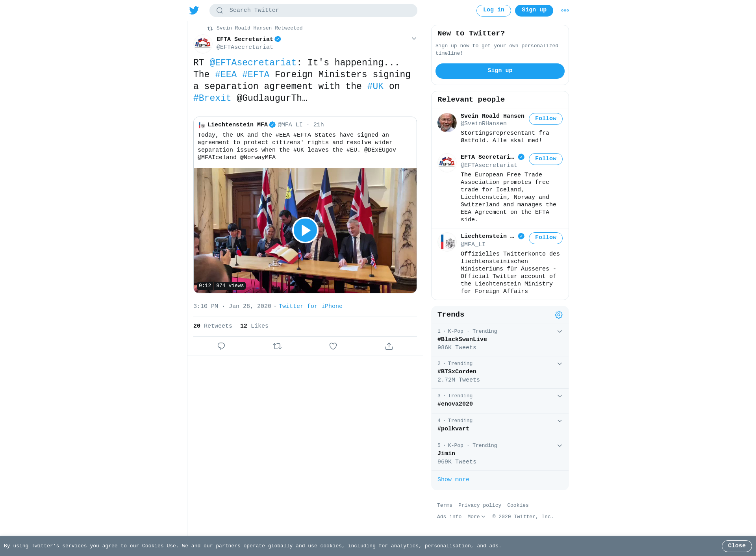Follow Liechtenstein MFA account
The width and height of the screenshot is (756, 556).
click(546, 238)
